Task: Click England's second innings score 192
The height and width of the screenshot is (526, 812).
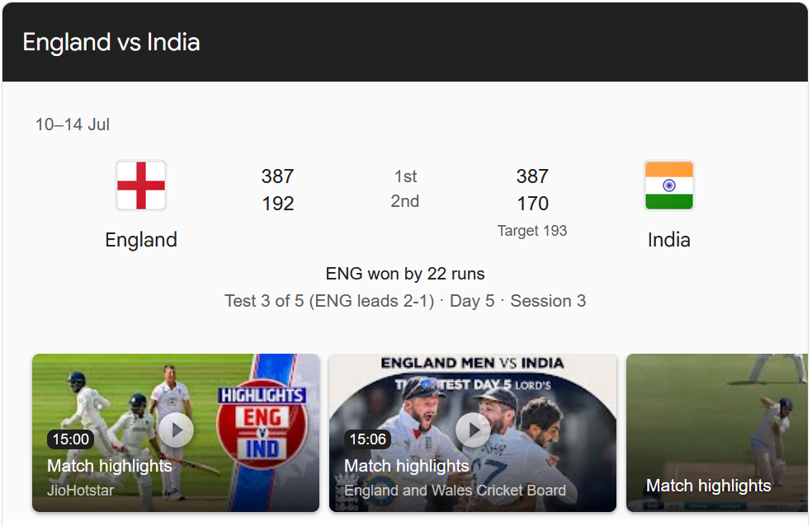Action: point(277,204)
